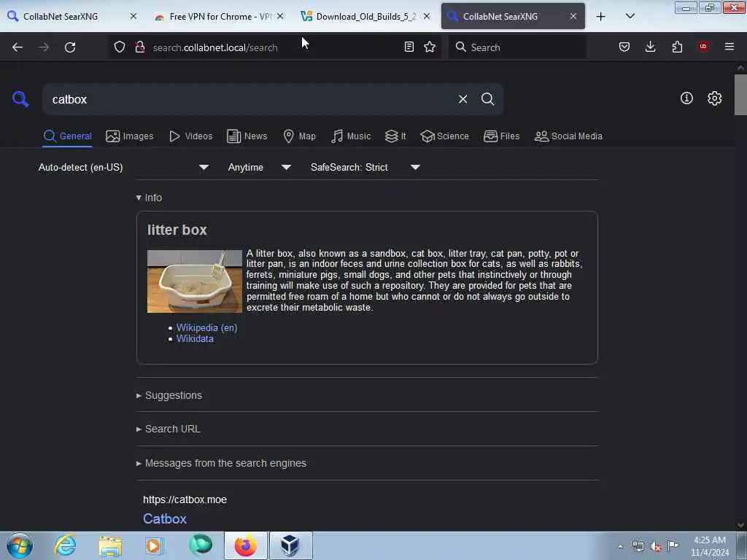The width and height of the screenshot is (747, 560).
Task: Expand Messages from the search engines
Action: point(221,463)
